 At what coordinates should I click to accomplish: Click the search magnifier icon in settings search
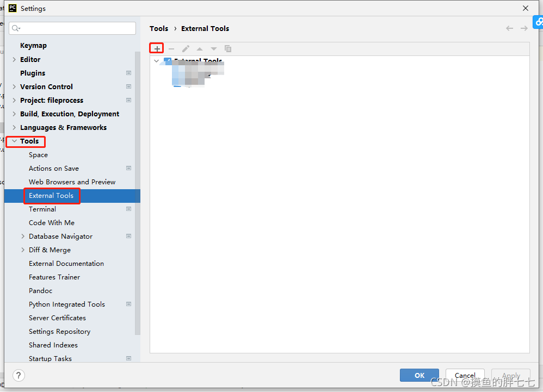coord(16,28)
